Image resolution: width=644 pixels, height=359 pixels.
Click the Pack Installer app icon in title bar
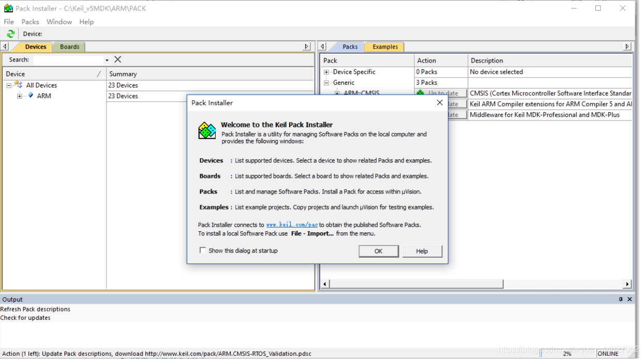point(8,8)
